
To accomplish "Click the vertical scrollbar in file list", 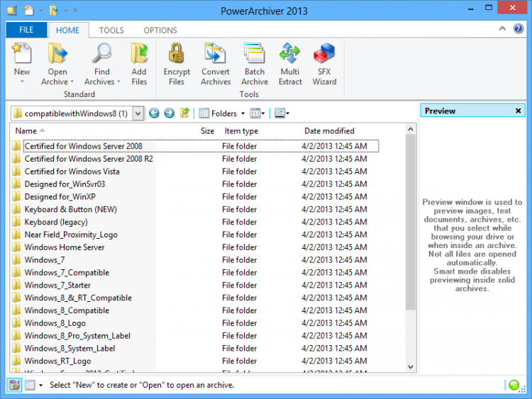I will [x=411, y=221].
